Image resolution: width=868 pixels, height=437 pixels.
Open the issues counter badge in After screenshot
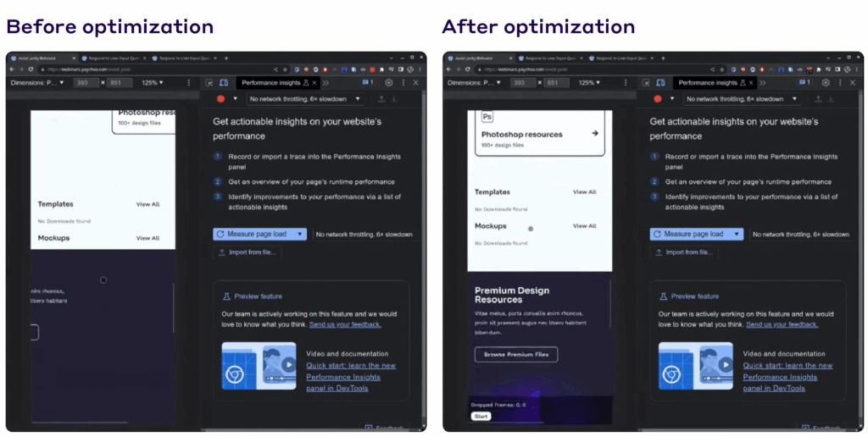pyautogui.click(x=805, y=82)
